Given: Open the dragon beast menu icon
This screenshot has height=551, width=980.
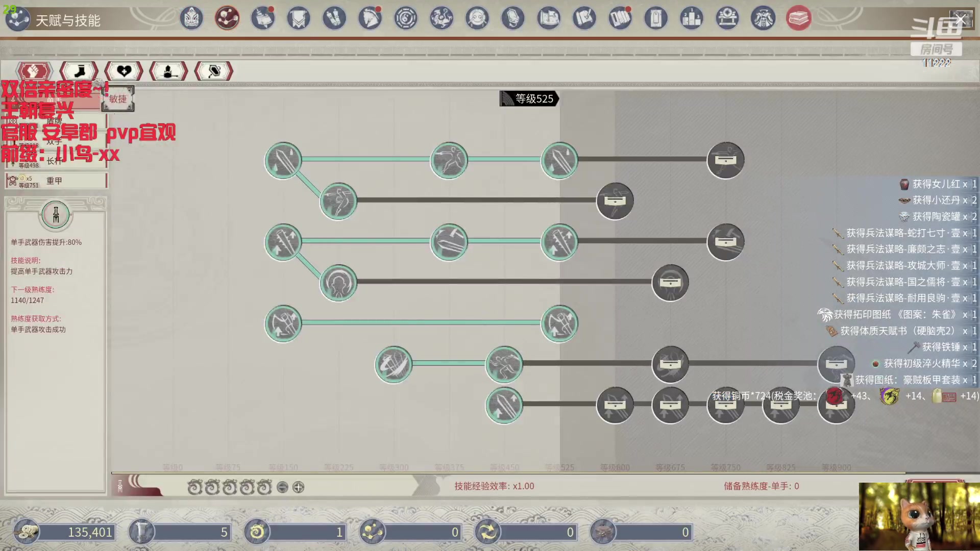Looking at the screenshot, I should click(442, 18).
